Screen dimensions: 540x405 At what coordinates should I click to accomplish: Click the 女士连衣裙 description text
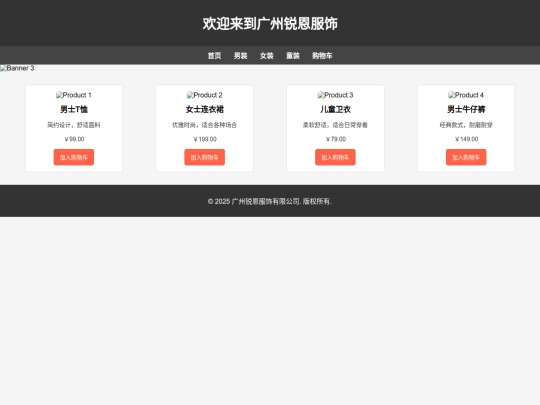pyautogui.click(x=205, y=125)
